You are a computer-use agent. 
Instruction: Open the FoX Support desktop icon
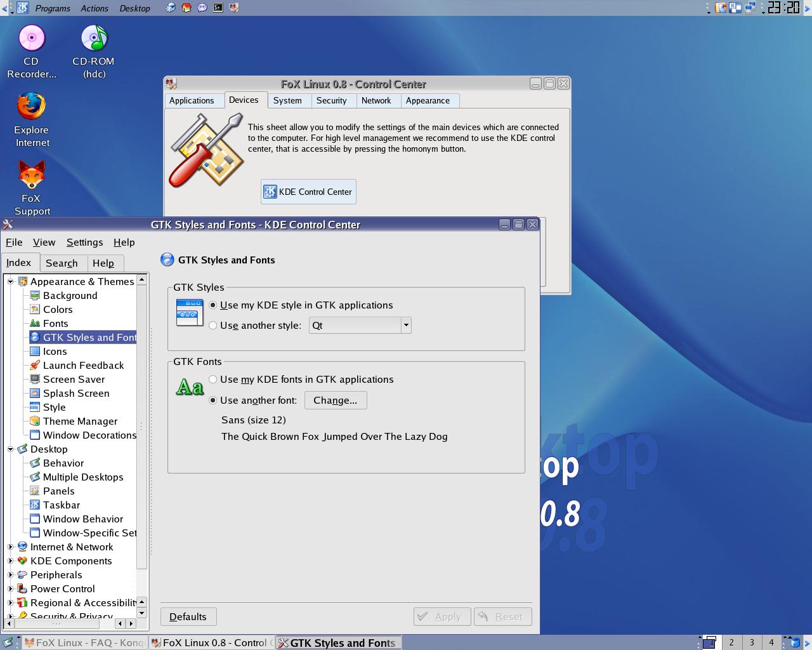[x=32, y=188]
